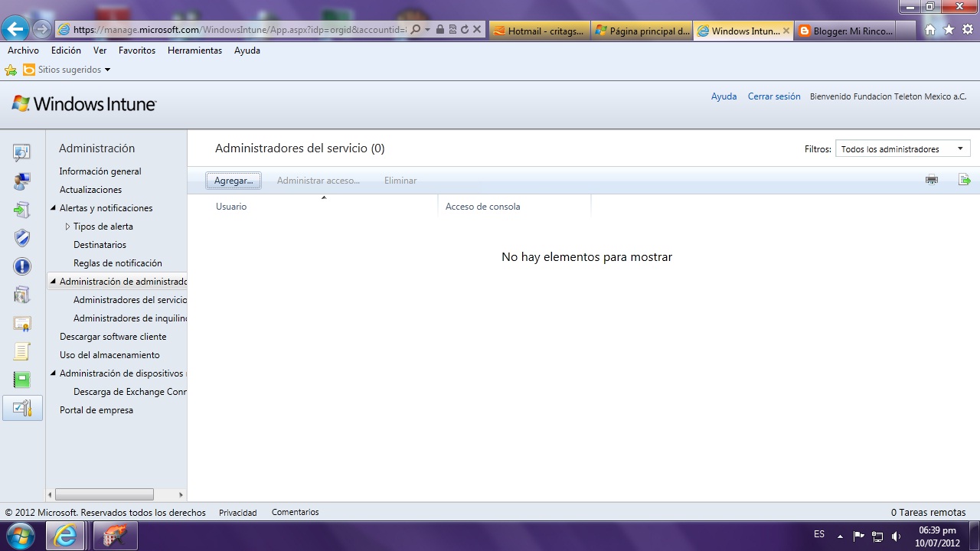Screen dimensions: 980x551
Task: Collapse the Alertas y notificaciones node
Action: [x=54, y=208]
